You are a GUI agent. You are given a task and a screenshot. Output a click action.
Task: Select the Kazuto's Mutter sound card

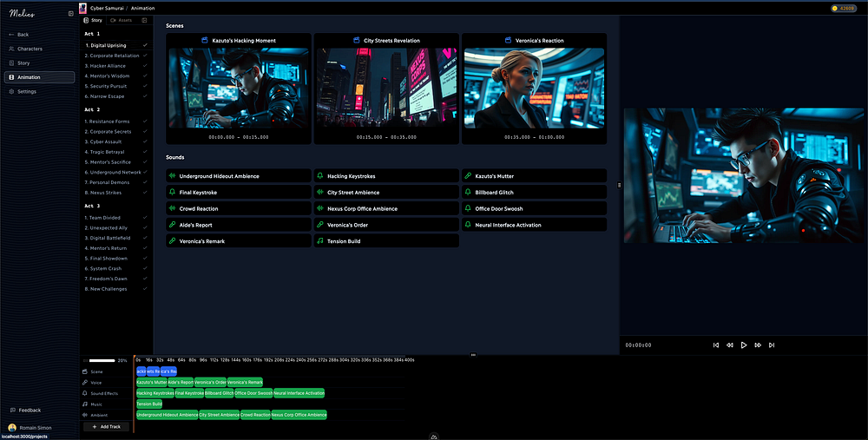(534, 176)
